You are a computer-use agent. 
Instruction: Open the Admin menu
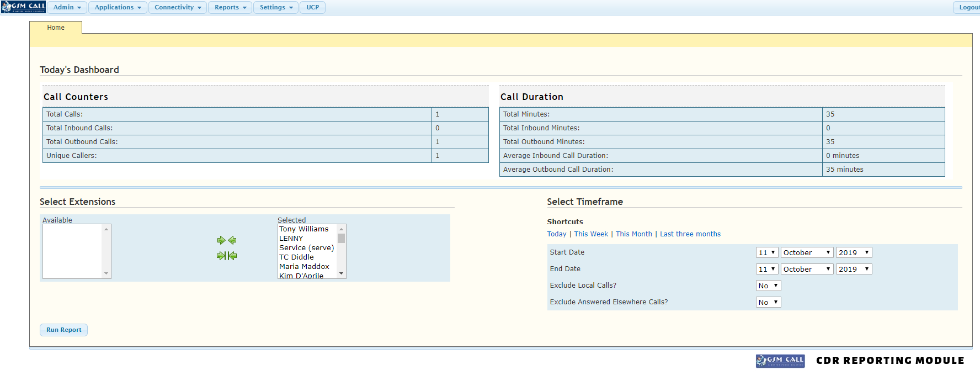pyautogui.click(x=67, y=7)
